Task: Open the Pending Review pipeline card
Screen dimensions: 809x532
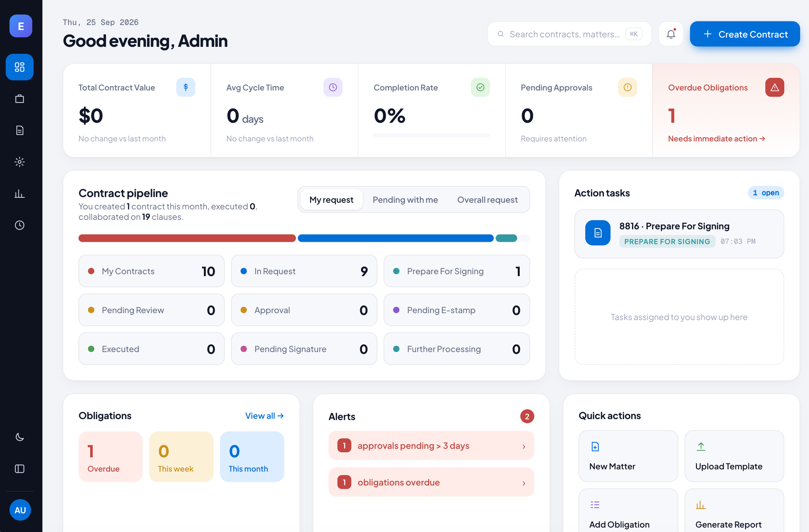Action: (151, 310)
